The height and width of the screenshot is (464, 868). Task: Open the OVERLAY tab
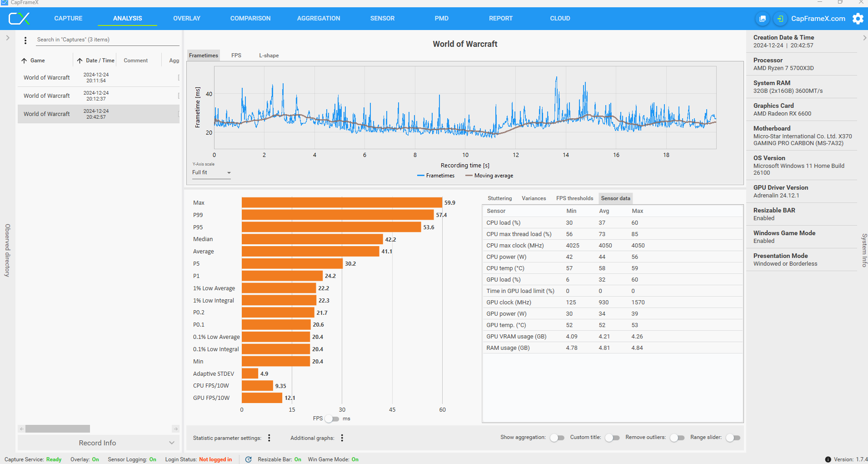187,19
